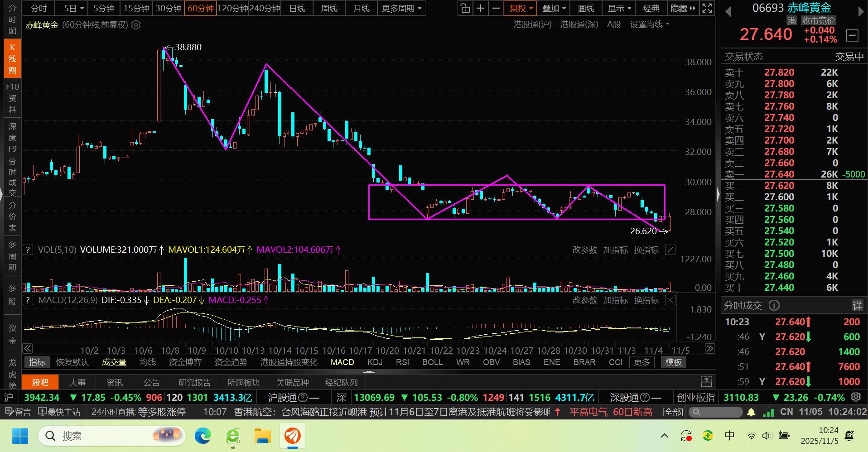Viewport: 868px width, 452px height.
Task: Close the MACD indicator panel
Action: 670,300
